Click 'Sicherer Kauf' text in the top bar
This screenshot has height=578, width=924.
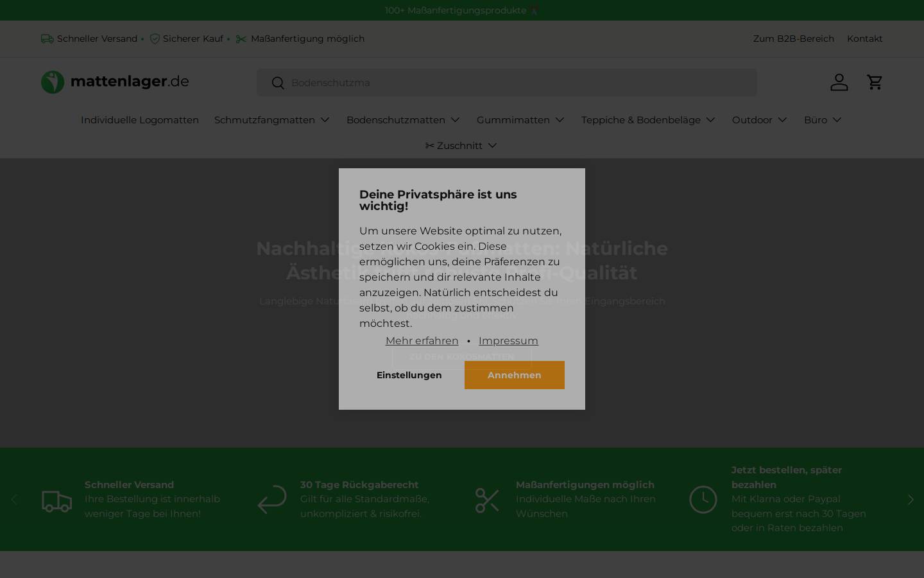[x=193, y=39]
